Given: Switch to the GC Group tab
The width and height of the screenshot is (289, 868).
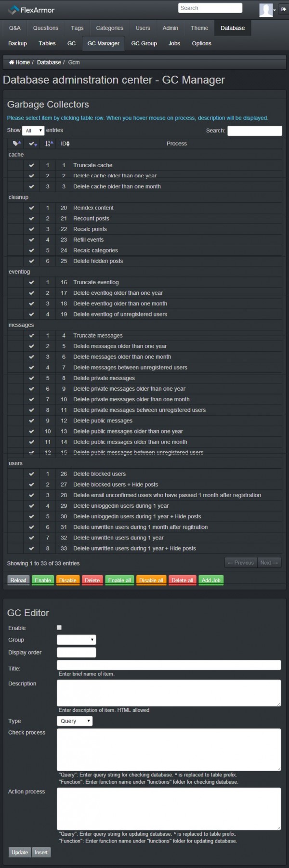Looking at the screenshot, I should [144, 43].
